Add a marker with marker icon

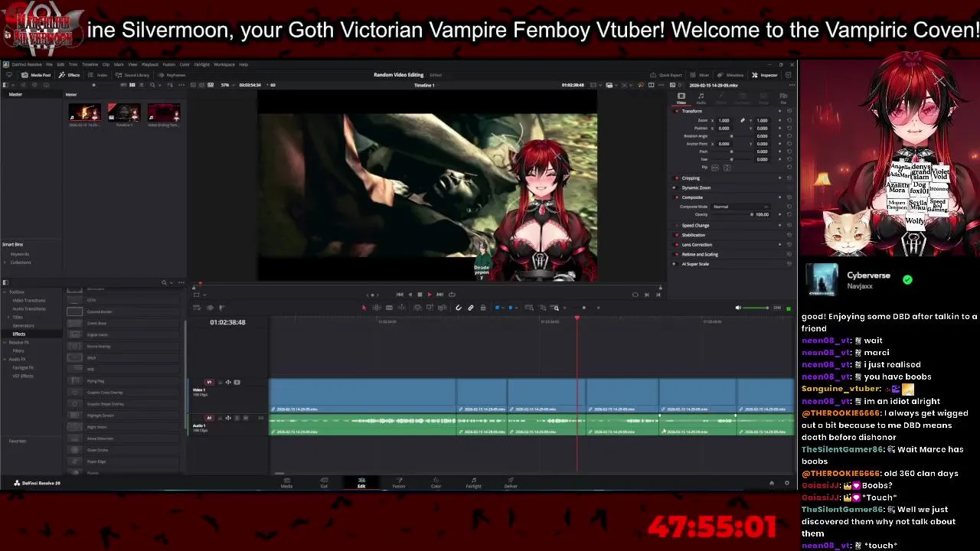tap(511, 308)
